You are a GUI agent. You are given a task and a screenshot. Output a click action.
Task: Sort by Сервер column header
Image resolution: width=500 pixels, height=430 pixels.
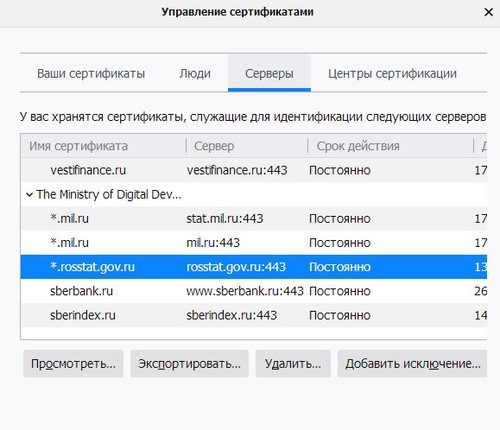[x=247, y=146]
